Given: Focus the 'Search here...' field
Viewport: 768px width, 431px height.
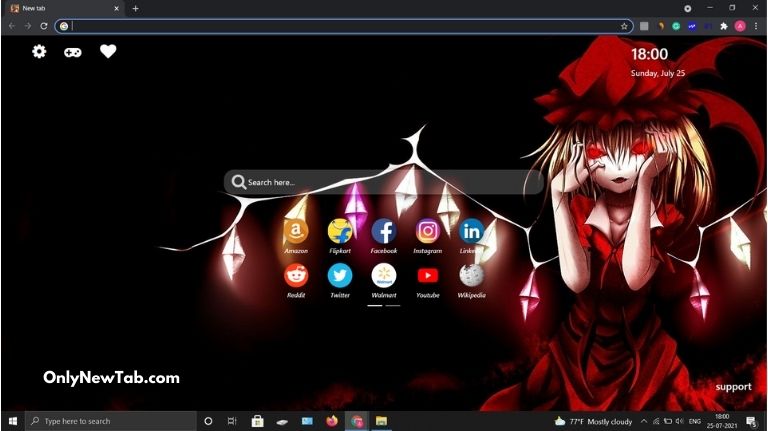Looking at the screenshot, I should (384, 182).
